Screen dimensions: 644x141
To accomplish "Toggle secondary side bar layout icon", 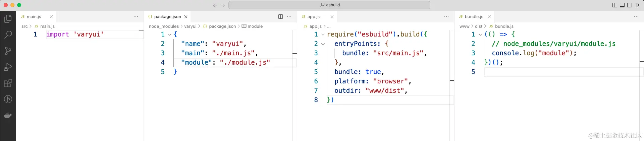I will pyautogui.click(x=630, y=5).
